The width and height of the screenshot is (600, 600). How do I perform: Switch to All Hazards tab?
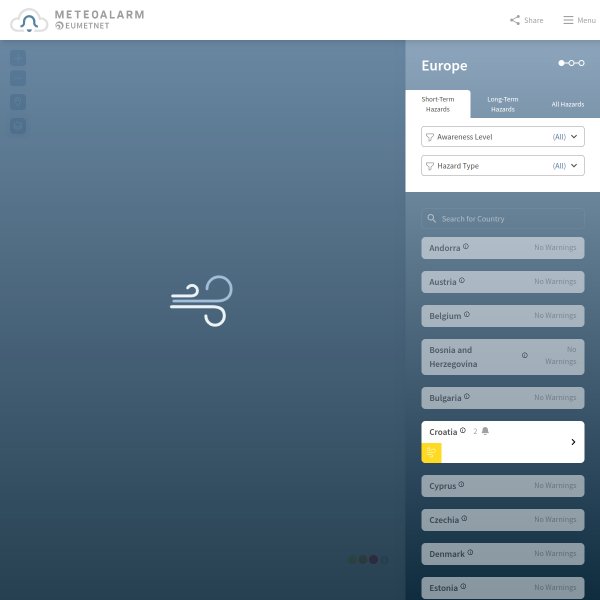[x=567, y=104]
